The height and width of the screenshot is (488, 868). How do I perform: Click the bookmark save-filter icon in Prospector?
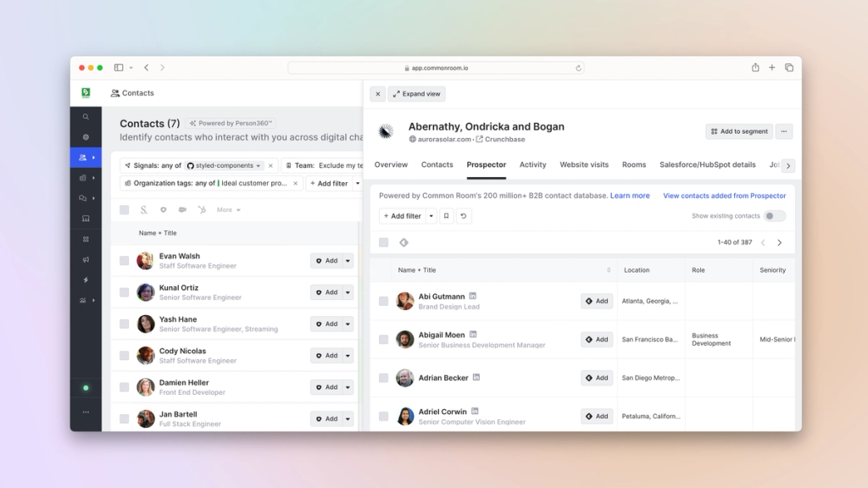pos(446,216)
